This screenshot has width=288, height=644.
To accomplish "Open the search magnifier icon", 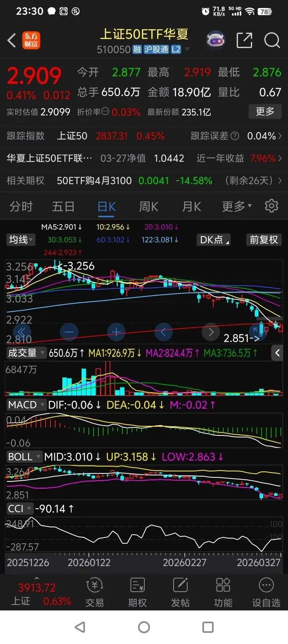I will pos(272,40).
